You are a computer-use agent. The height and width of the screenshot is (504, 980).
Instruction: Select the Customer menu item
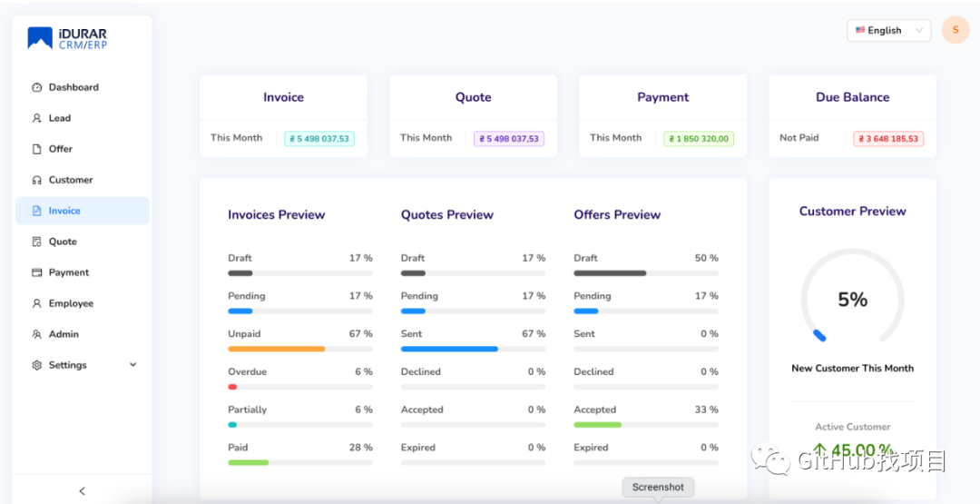tap(71, 181)
